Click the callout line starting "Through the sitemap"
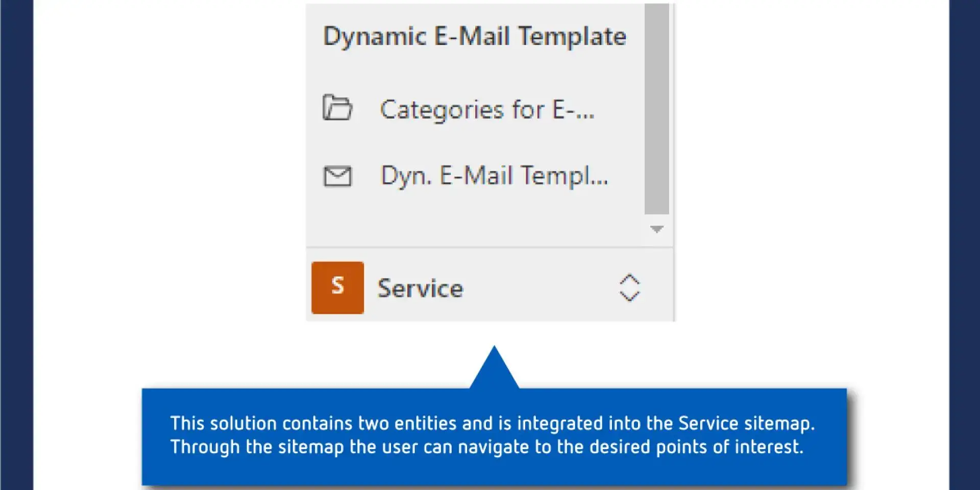980x490 pixels. [487, 447]
